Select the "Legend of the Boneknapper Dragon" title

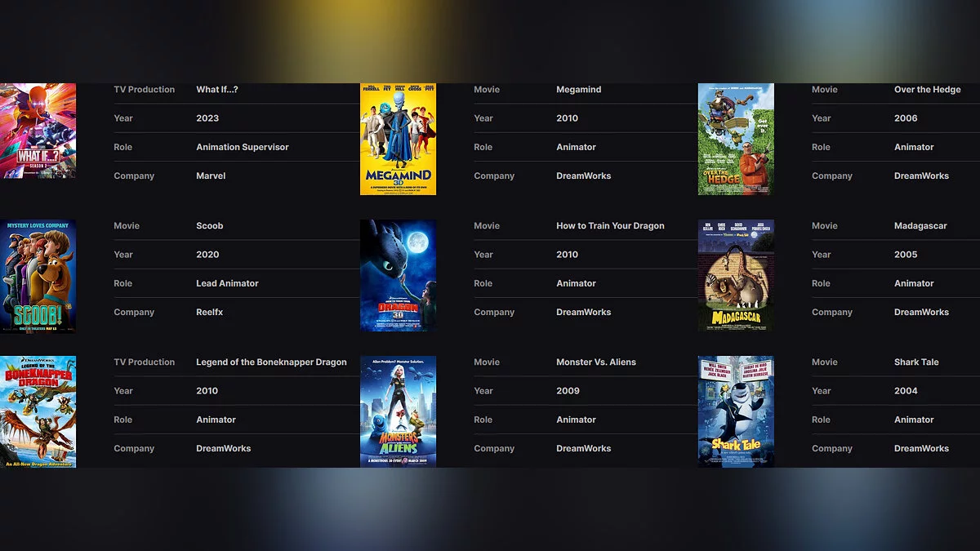[271, 362]
